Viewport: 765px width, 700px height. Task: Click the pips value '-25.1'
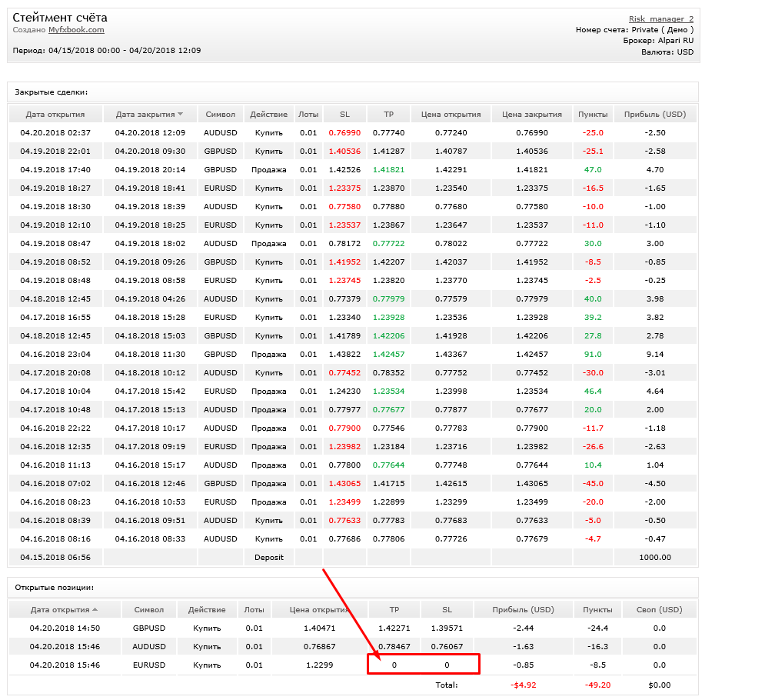(593, 152)
